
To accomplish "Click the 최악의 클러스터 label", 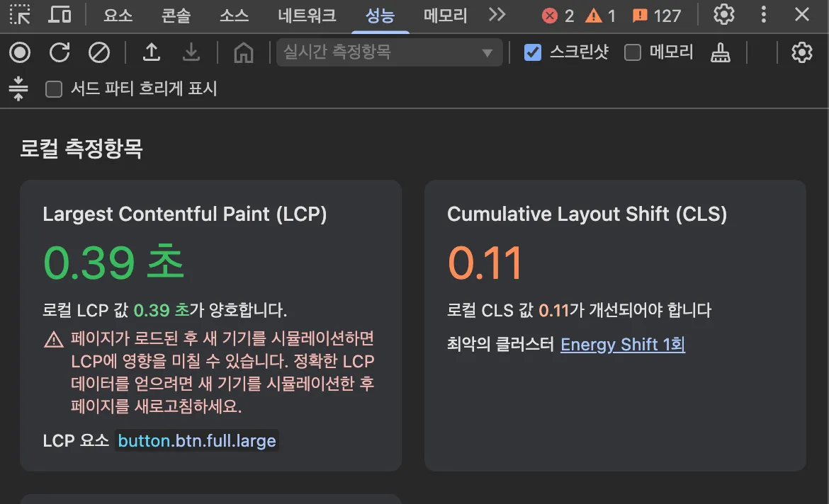I will tap(500, 345).
